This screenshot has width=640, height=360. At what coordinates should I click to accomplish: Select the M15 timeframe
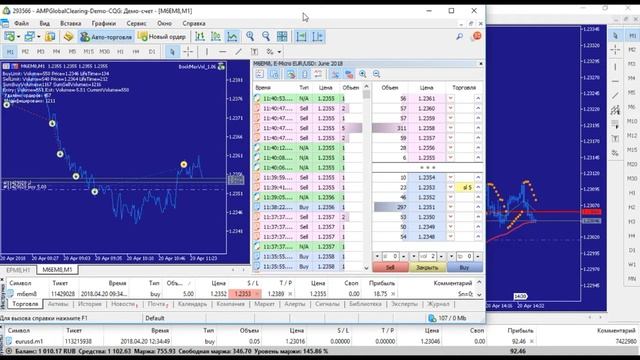click(x=89, y=52)
